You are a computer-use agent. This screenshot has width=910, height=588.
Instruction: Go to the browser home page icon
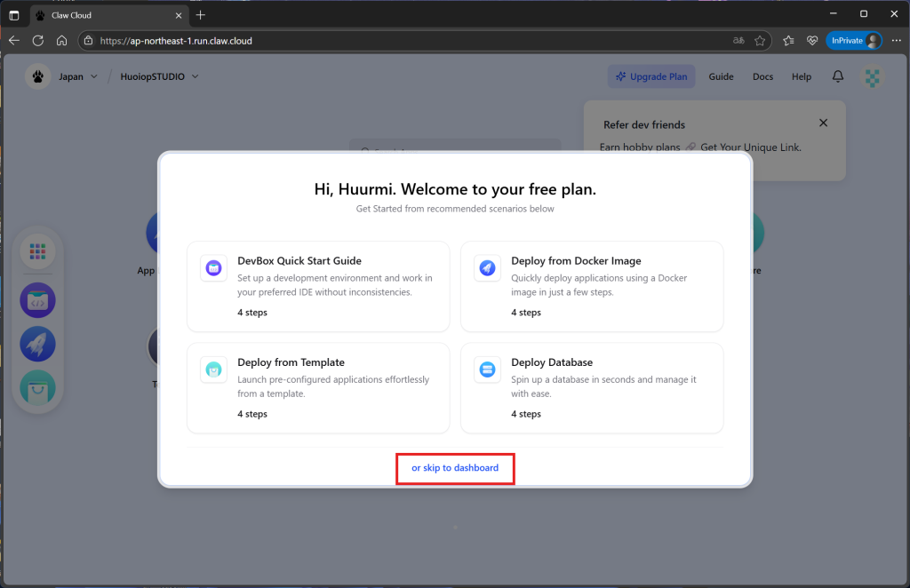61,41
